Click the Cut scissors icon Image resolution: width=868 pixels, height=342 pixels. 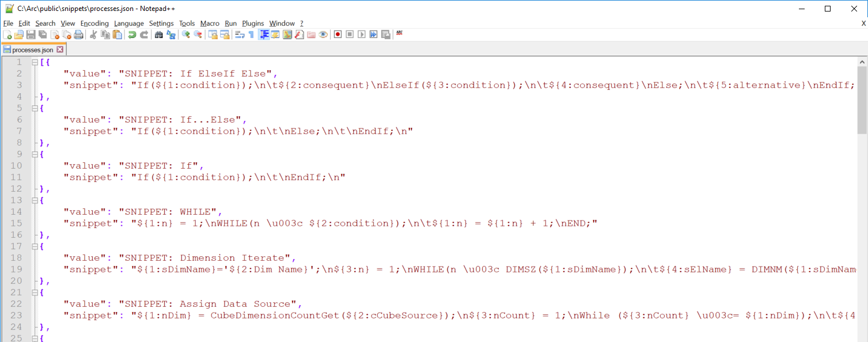(x=93, y=35)
